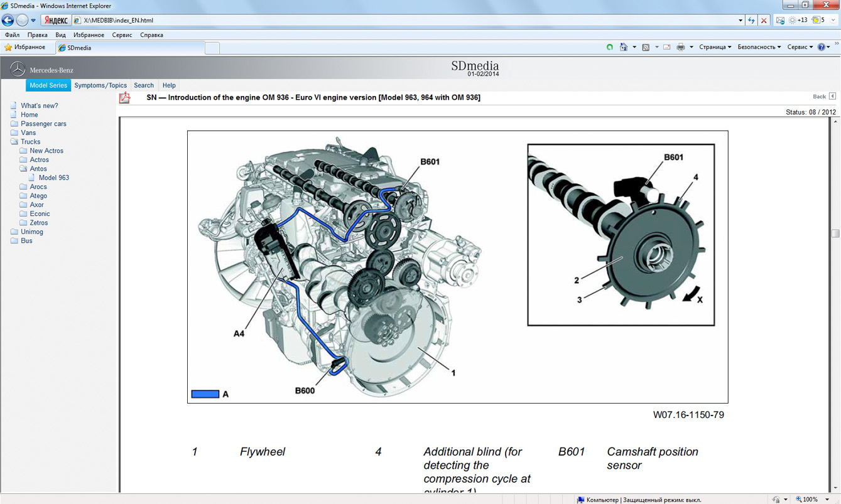Click the refresh page icon in address bar
841x504 pixels.
[x=751, y=20]
